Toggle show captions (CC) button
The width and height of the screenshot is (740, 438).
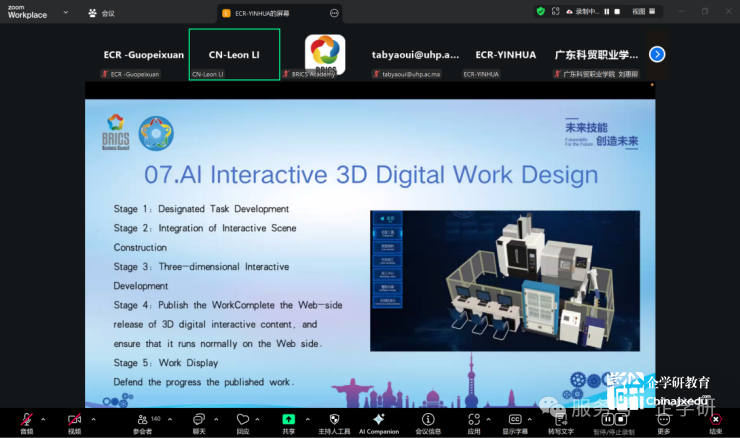point(515,419)
